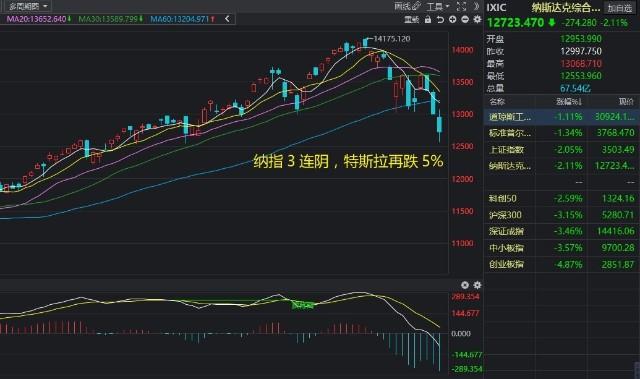Click the 0.000 MACD axis label
Viewport: 640px width, 379px height.
[461, 334]
